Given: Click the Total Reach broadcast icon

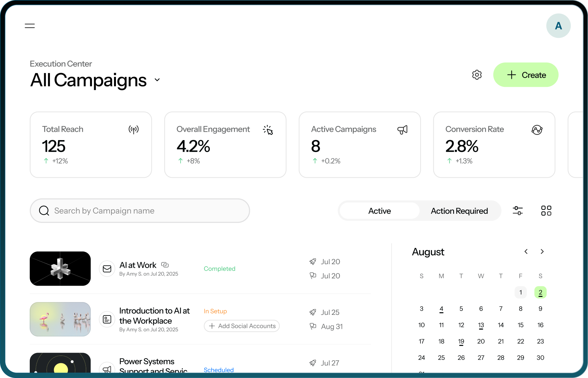Looking at the screenshot, I should tap(134, 130).
